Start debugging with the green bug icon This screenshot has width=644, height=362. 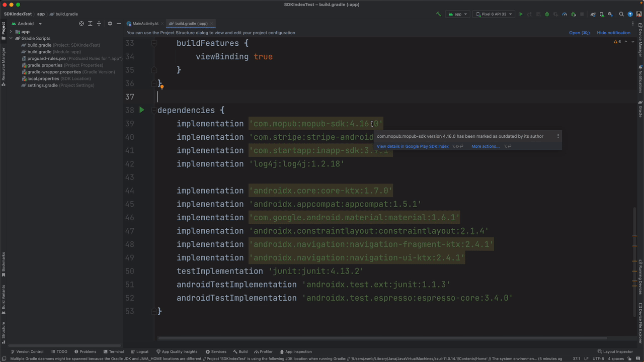pos(547,14)
